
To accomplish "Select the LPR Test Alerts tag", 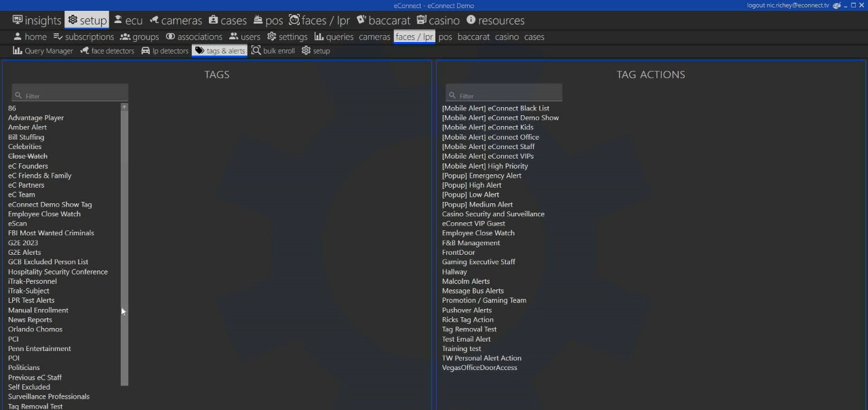I will coord(31,301).
